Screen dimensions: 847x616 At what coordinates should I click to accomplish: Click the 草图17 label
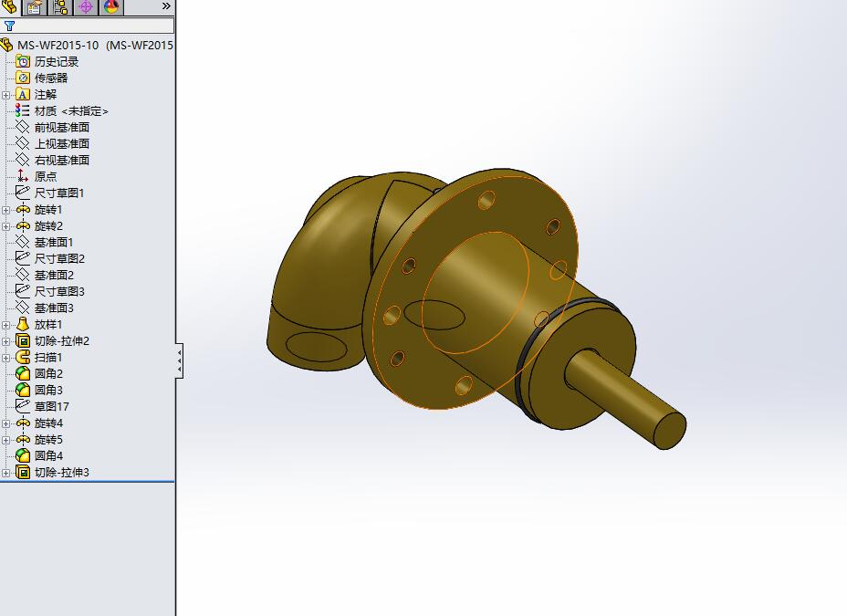coord(52,406)
